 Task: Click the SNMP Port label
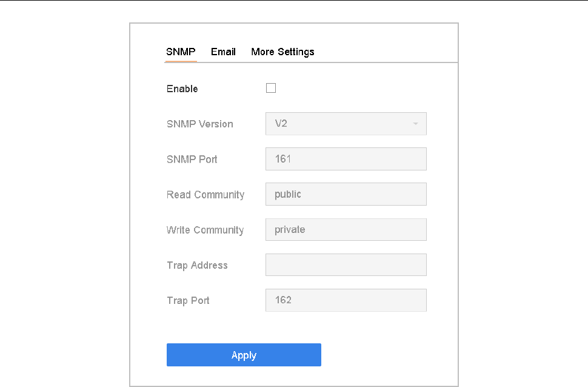point(192,160)
